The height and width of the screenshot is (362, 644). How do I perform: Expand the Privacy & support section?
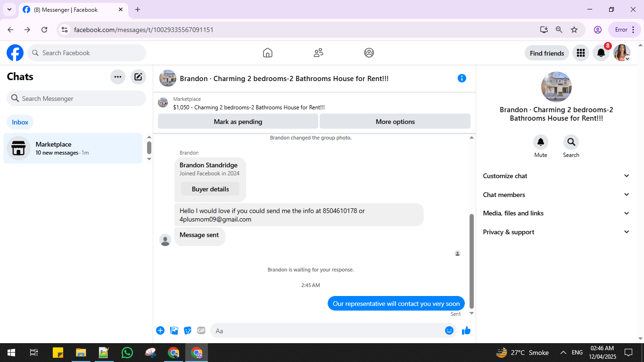556,232
